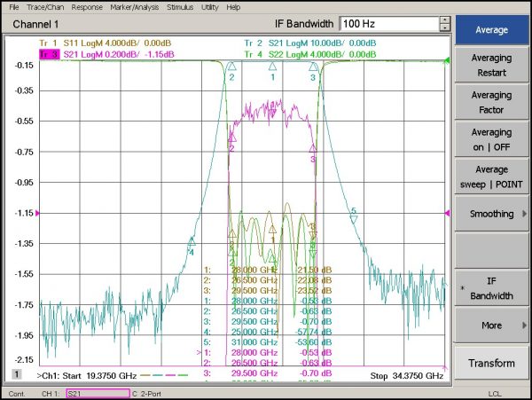This screenshot has width=532, height=400.
Task: Click marker 3 triangle on top teal trace
Action: point(313,67)
